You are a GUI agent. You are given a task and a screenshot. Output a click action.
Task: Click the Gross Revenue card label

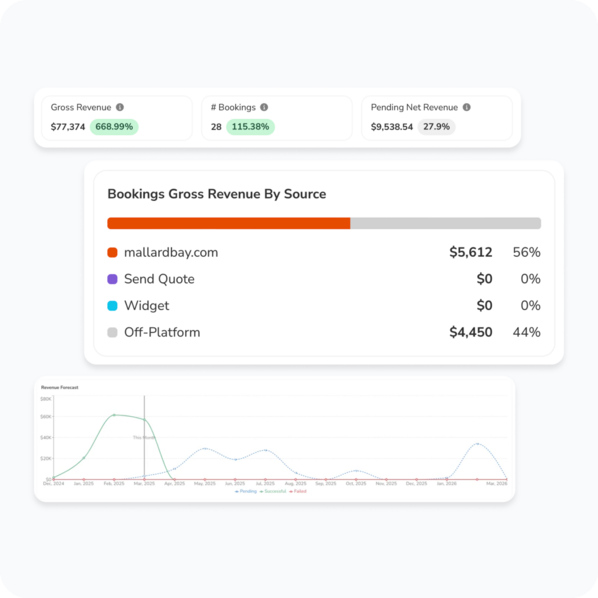(x=81, y=107)
